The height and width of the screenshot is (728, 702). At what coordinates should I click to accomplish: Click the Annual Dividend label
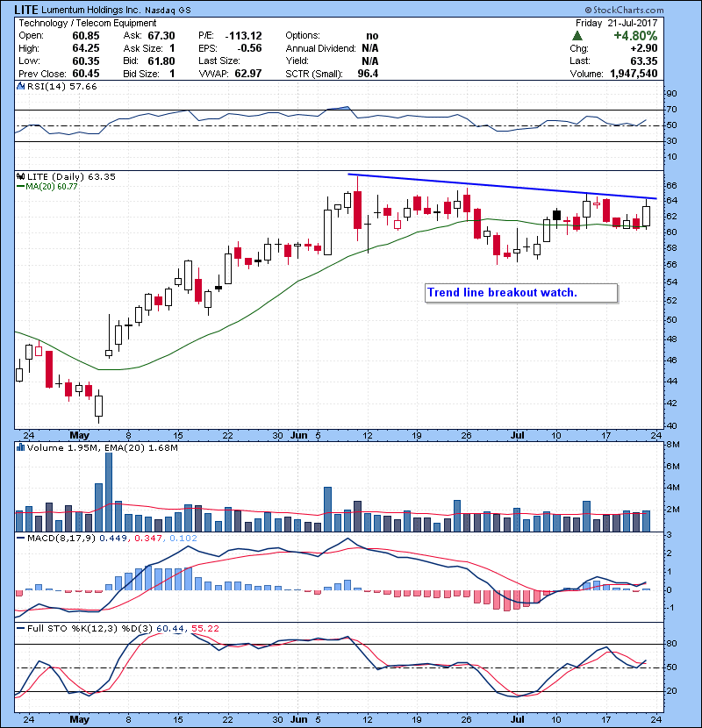320,48
